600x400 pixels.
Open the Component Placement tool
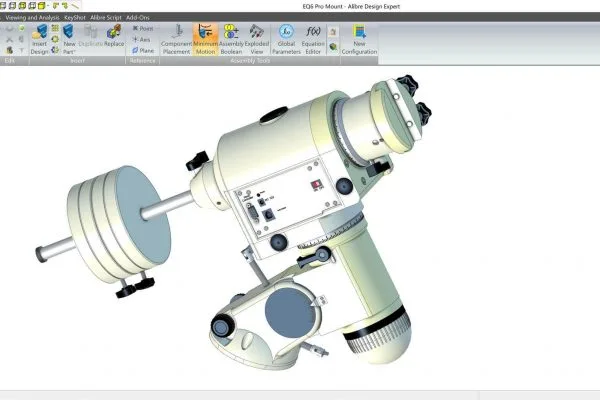176,39
